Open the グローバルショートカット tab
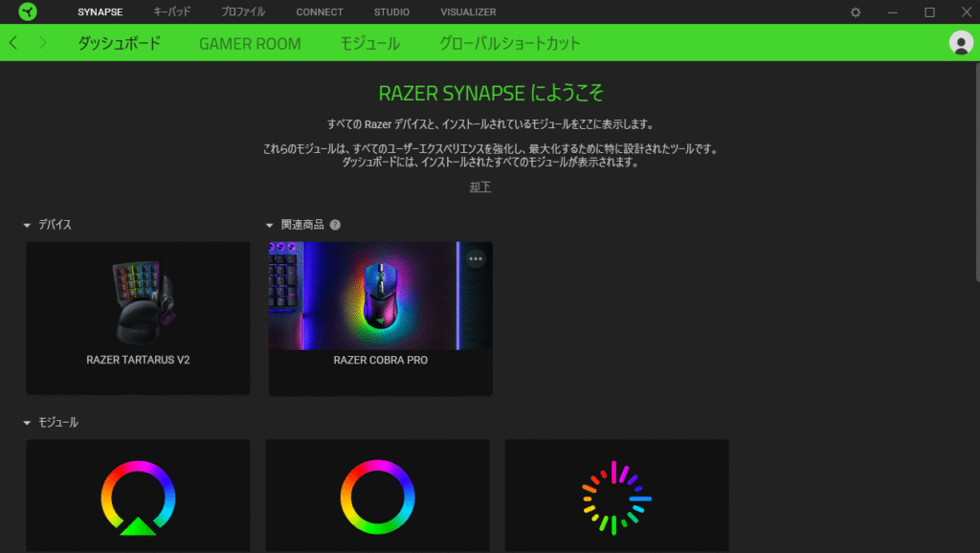The width and height of the screenshot is (980, 553). pos(510,43)
